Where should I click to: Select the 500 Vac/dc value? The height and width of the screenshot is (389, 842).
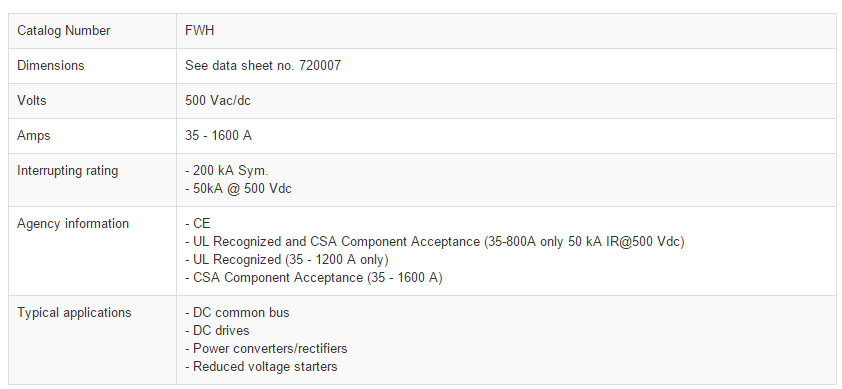click(217, 100)
